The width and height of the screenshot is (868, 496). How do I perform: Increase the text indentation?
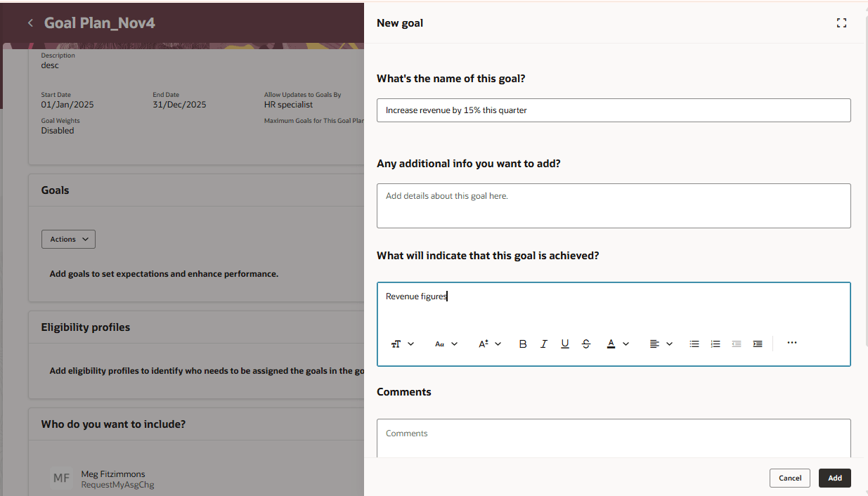click(758, 344)
